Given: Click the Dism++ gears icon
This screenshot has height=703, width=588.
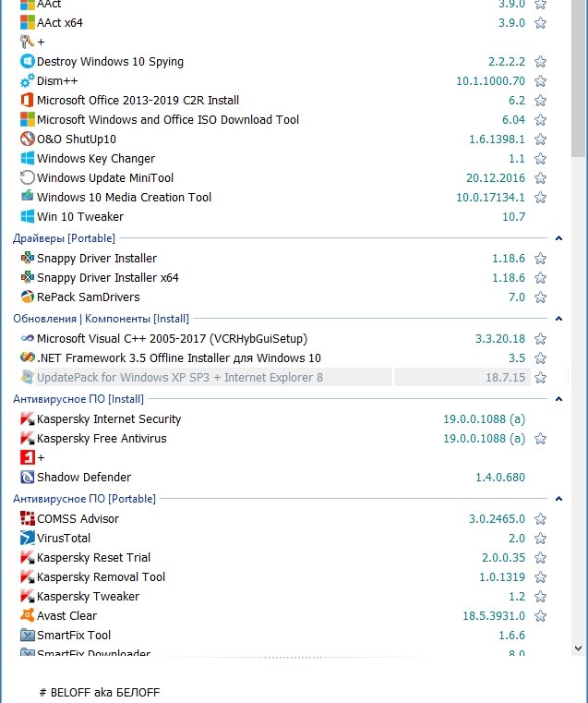Looking at the screenshot, I should click(x=28, y=80).
